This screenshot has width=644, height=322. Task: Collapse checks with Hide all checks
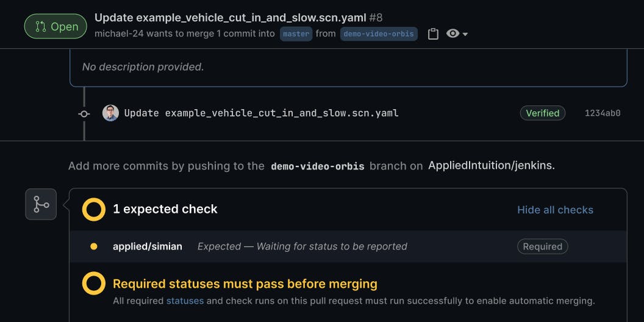555,210
